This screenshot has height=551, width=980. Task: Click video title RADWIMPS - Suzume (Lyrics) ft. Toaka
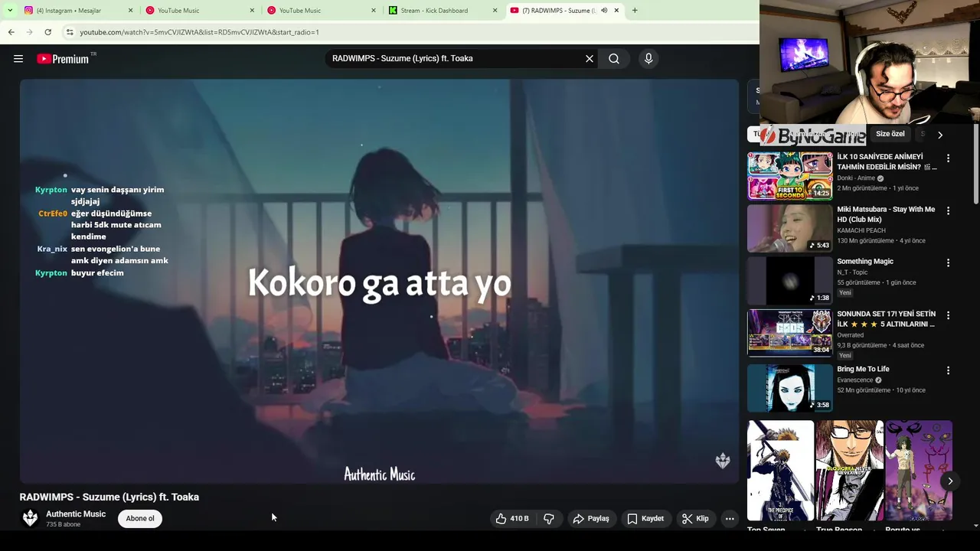click(x=109, y=497)
